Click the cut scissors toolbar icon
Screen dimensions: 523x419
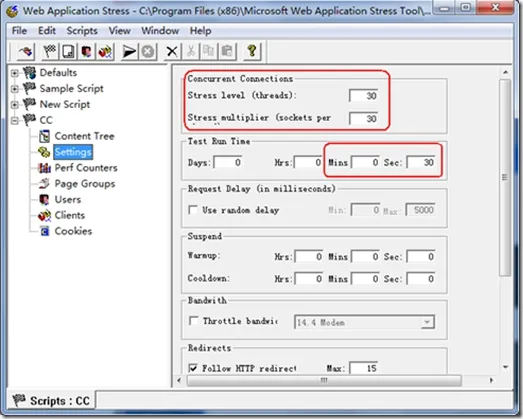click(191, 51)
